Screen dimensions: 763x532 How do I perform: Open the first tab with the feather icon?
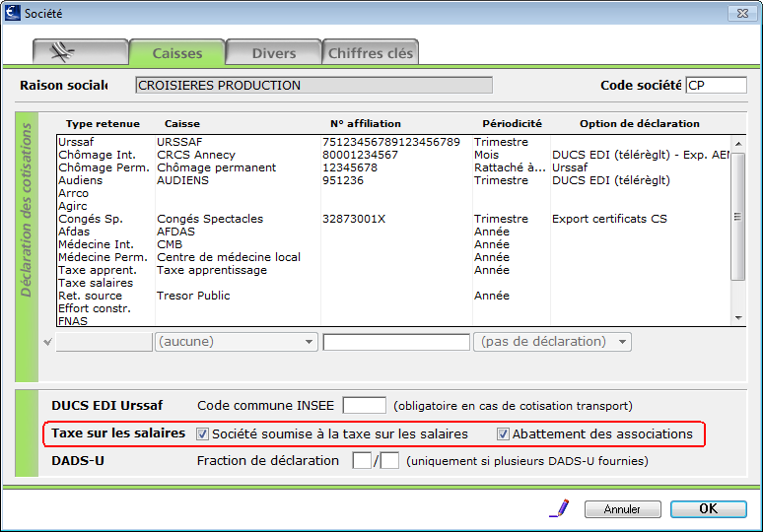tap(80, 52)
